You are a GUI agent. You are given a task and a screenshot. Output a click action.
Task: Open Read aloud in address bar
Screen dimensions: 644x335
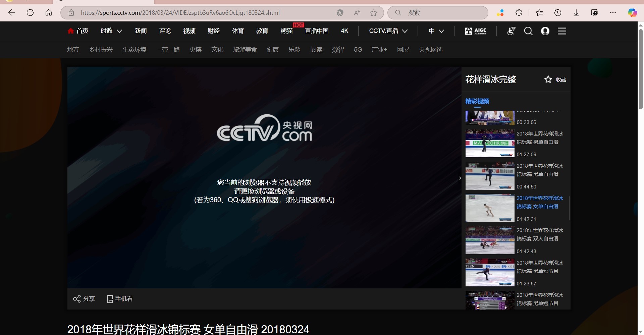357,13
